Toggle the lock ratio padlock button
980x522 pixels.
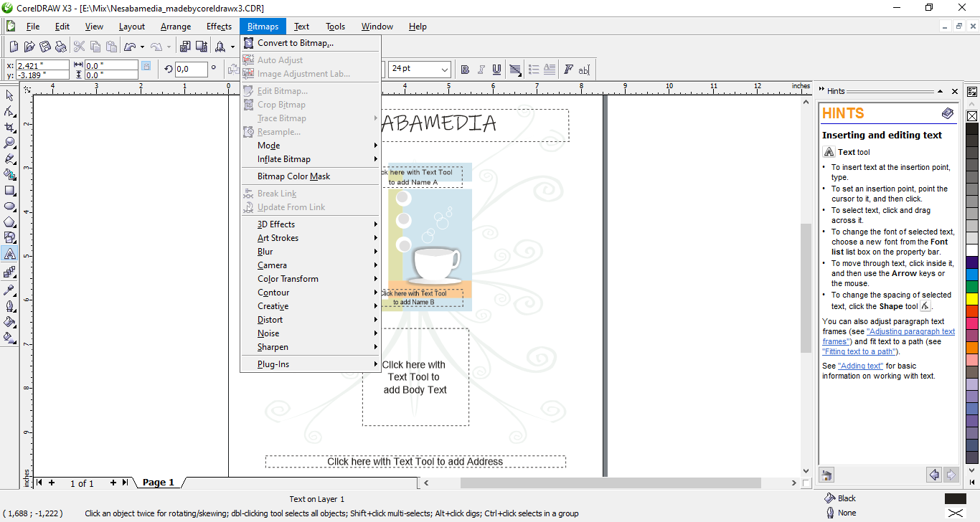tap(146, 66)
